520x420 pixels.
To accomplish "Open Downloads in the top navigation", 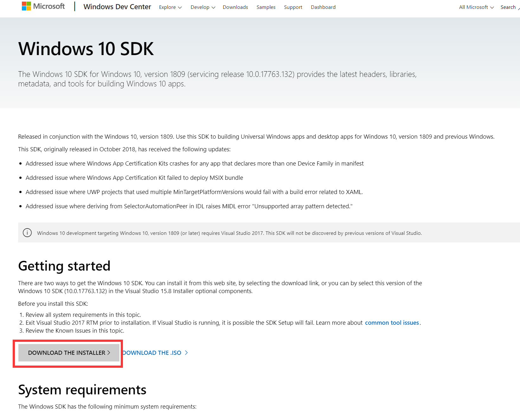I will click(x=235, y=7).
